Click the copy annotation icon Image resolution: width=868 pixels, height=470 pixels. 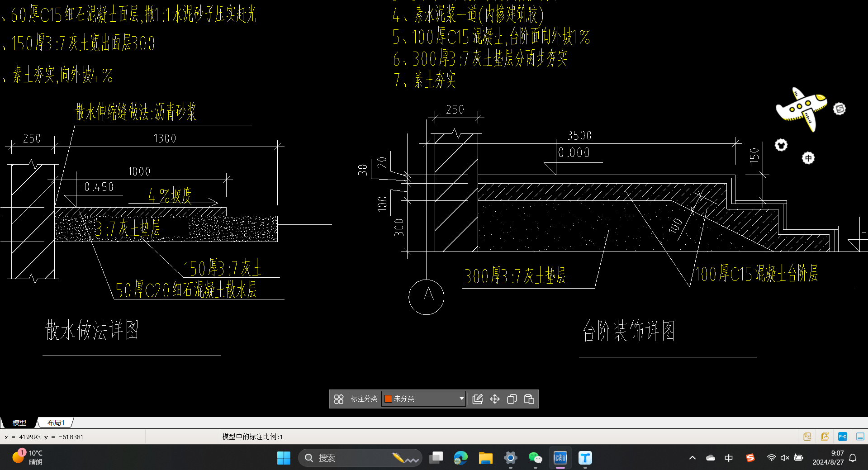512,399
